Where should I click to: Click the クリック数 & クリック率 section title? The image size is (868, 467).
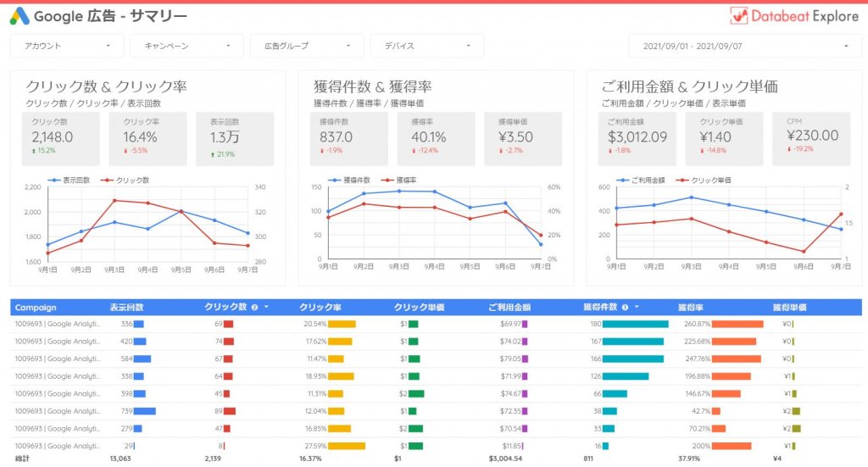106,86
